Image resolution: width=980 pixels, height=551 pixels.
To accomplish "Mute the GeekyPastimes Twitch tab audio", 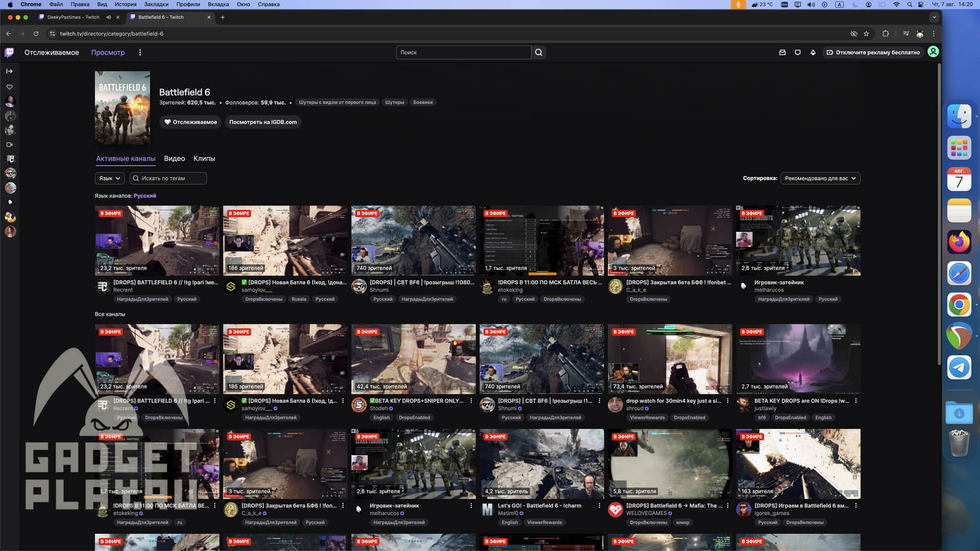I will [x=109, y=17].
